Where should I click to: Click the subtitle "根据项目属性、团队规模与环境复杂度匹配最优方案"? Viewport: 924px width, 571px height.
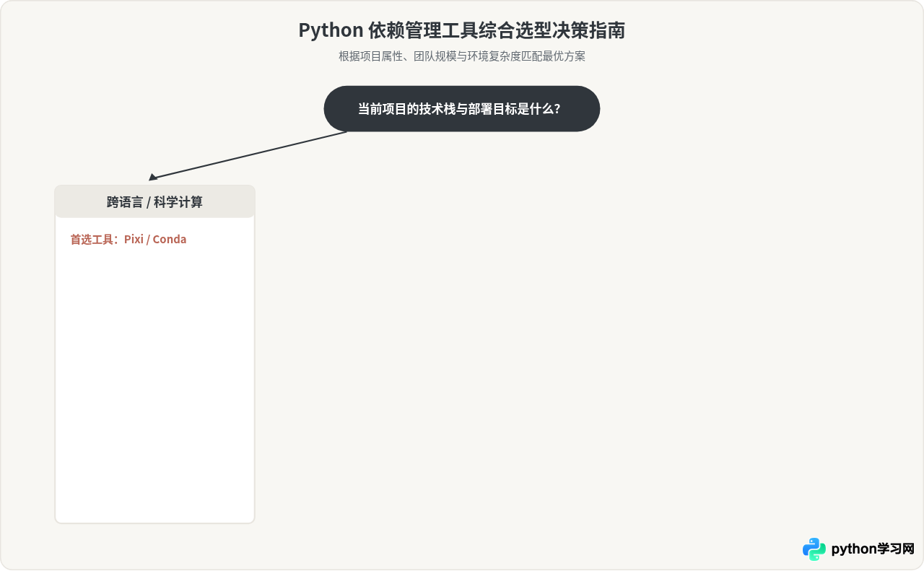pyautogui.click(x=462, y=56)
